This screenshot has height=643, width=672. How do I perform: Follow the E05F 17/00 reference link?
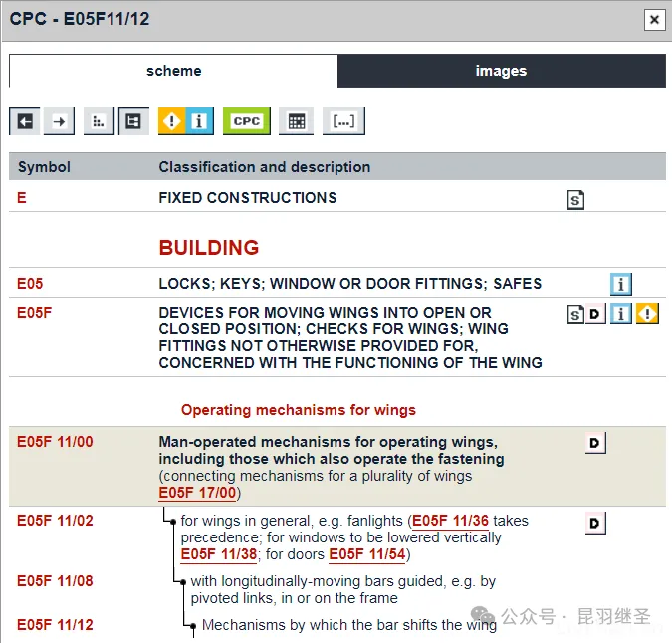[198, 493]
